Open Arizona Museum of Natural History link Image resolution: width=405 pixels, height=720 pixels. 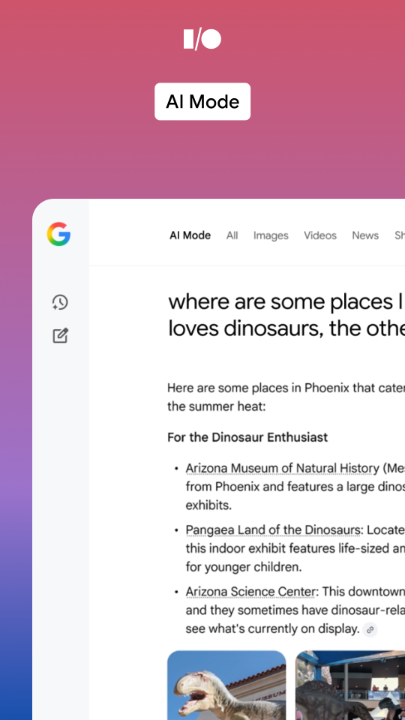[282, 468]
